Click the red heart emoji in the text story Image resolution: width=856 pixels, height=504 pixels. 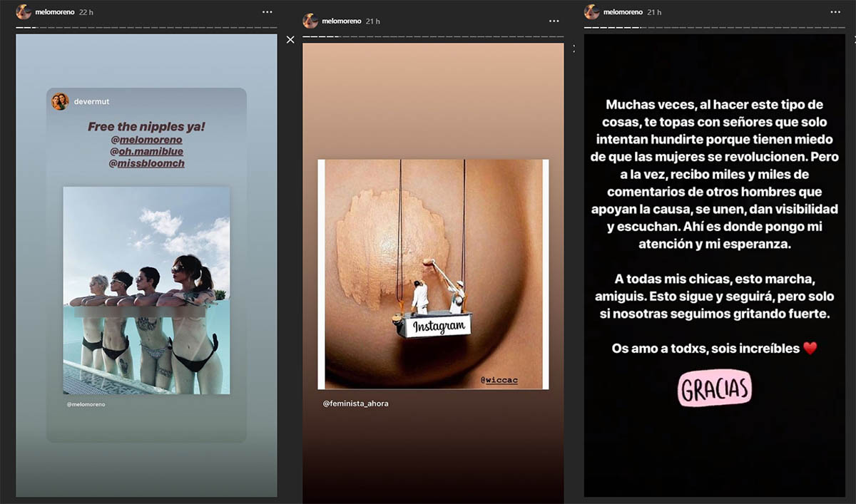pos(810,349)
